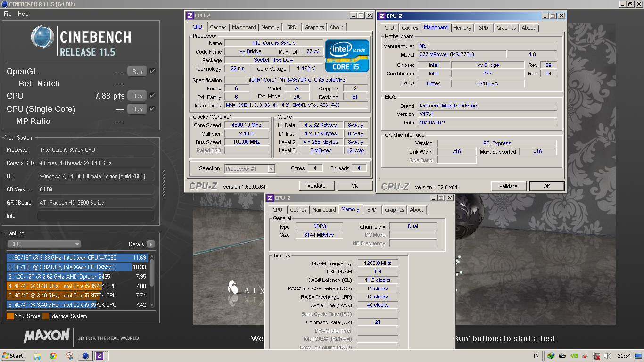Open the red molecule tray icon
The image size is (644, 362).
[x=585, y=356]
